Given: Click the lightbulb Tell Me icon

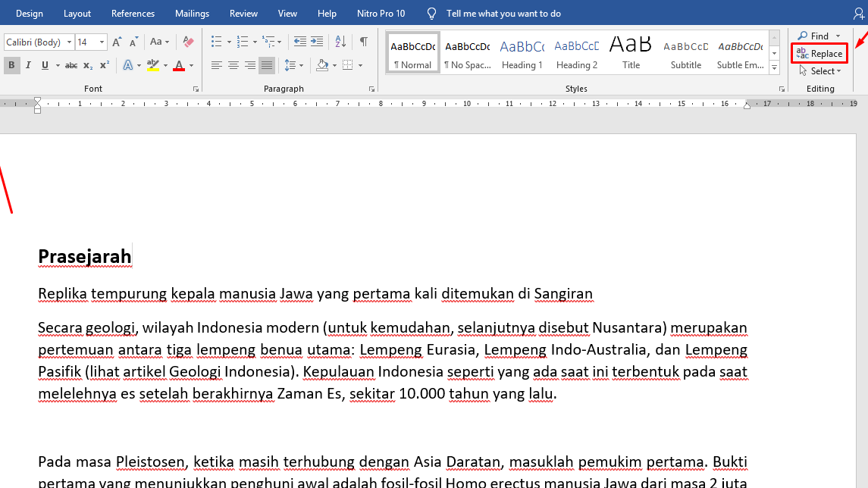Looking at the screenshot, I should coord(432,14).
